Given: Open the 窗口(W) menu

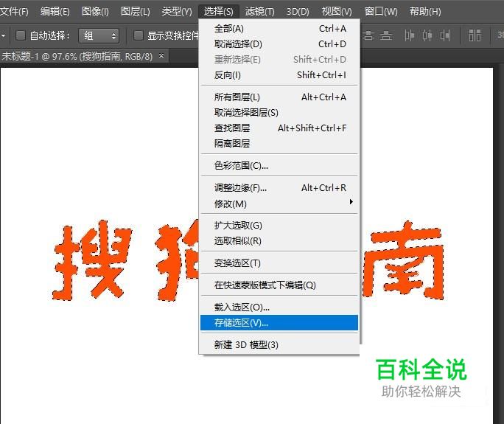Looking at the screenshot, I should pos(381,12).
